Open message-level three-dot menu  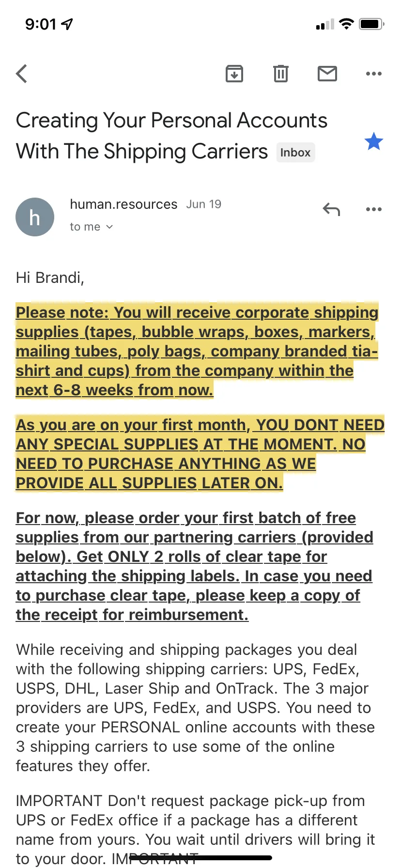[374, 209]
